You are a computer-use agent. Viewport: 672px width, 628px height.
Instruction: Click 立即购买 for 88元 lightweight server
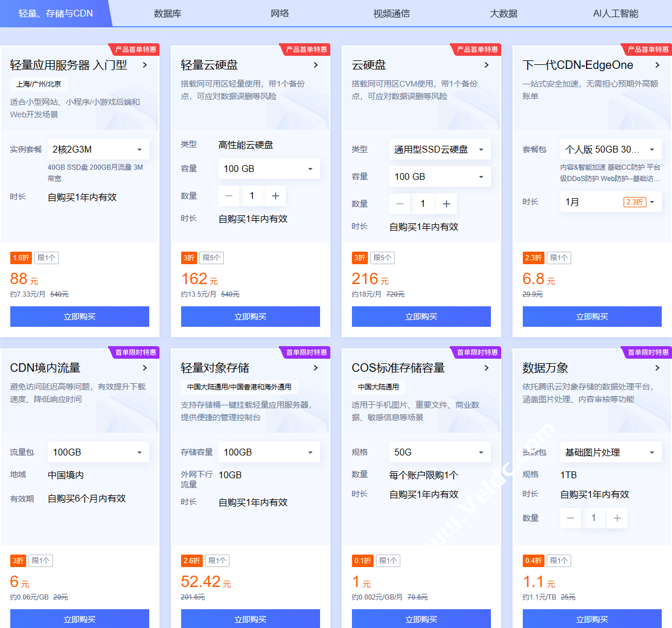[x=80, y=317]
